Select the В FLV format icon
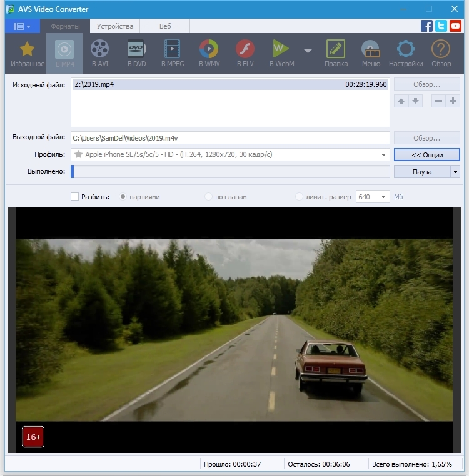The image size is (469, 476). pos(245,50)
